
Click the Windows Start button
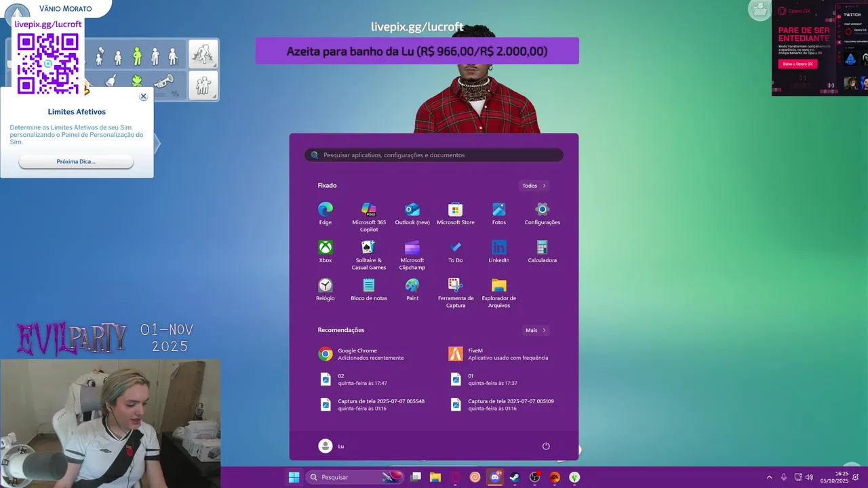[294, 477]
